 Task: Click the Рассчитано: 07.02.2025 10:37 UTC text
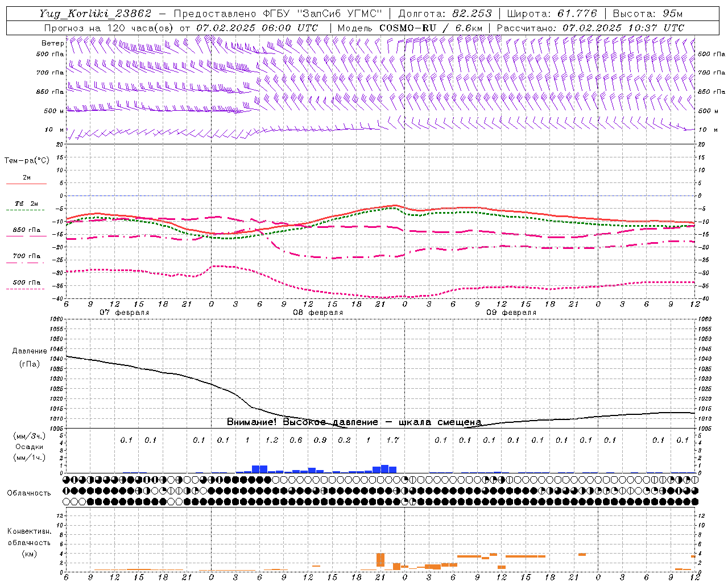(590, 28)
